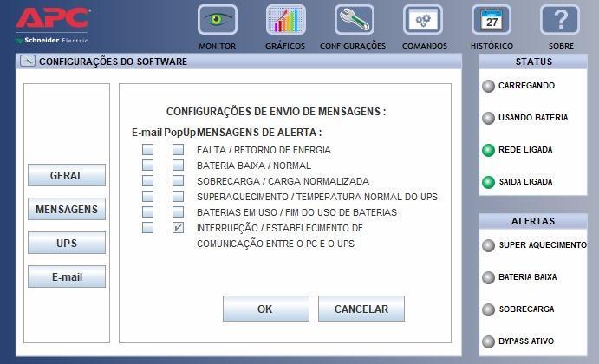Click the CONFIGURAÇÕES label in top navigation
The image size is (599, 364).
(353, 46)
